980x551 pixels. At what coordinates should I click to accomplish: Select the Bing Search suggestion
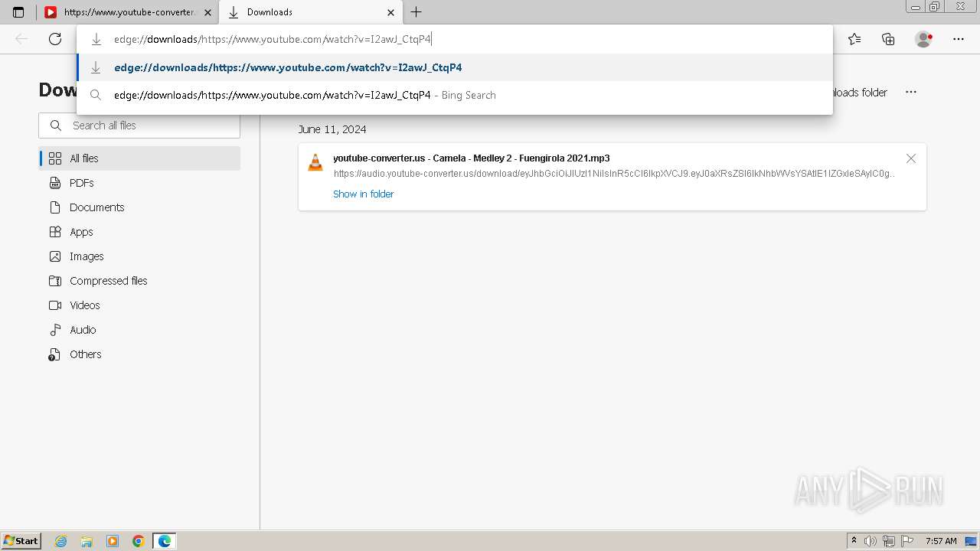coord(455,95)
